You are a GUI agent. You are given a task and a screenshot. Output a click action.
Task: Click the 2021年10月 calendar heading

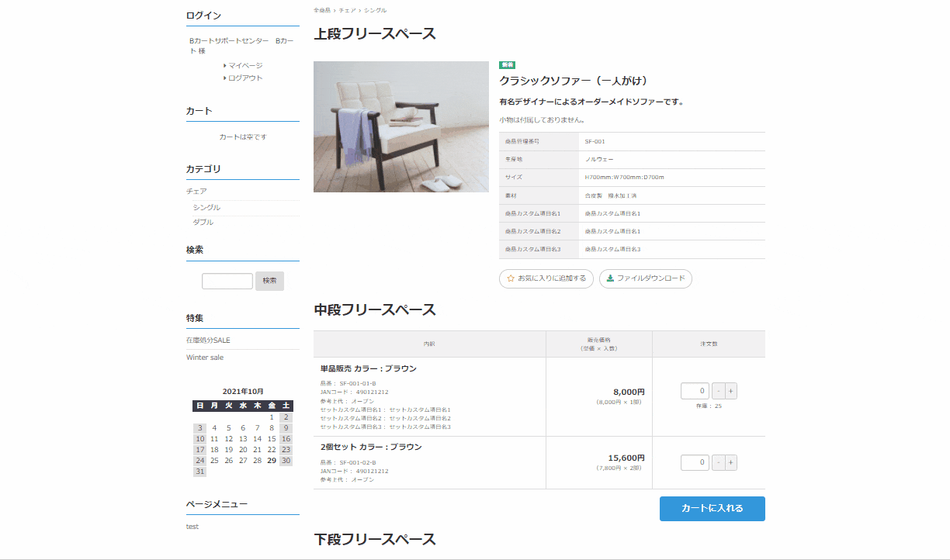(243, 392)
